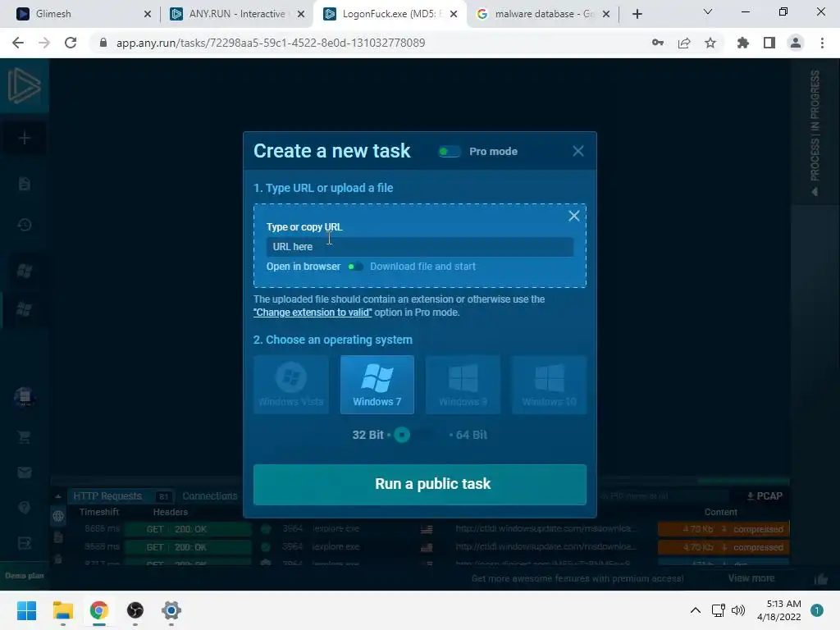This screenshot has height=630, width=840.
Task: Open the Chrome three-dot menu
Action: tap(822, 43)
